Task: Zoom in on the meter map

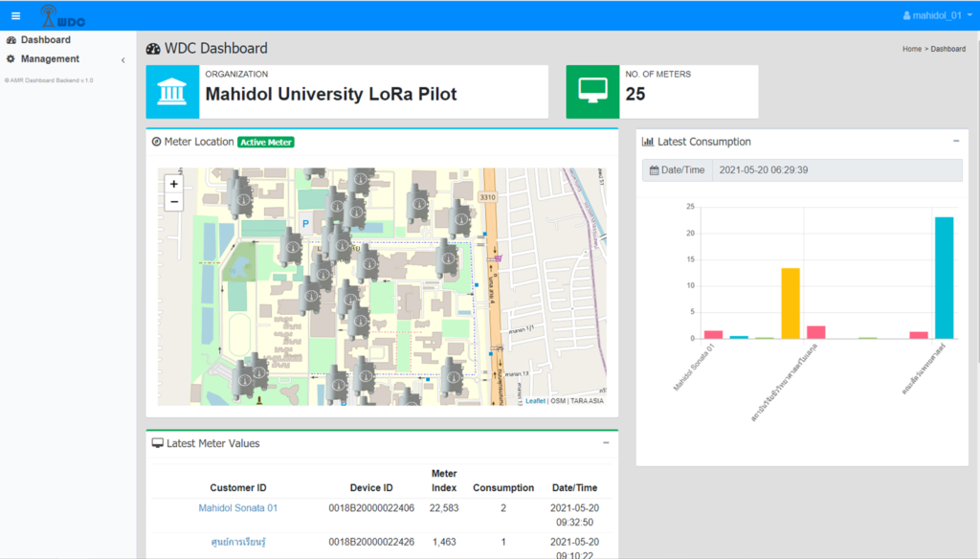Action: coord(173,184)
